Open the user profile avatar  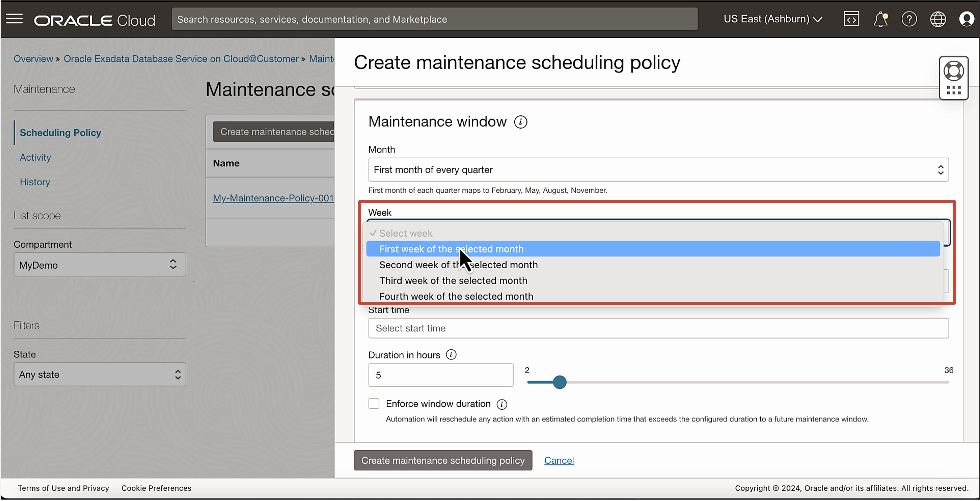coord(967,19)
